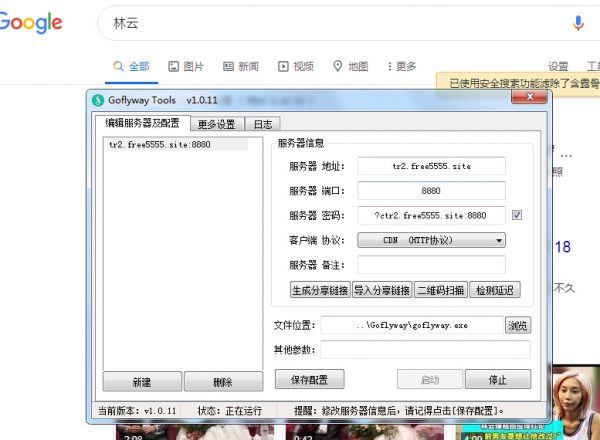
Task: Click the 新建 new server button
Action: pos(142,381)
